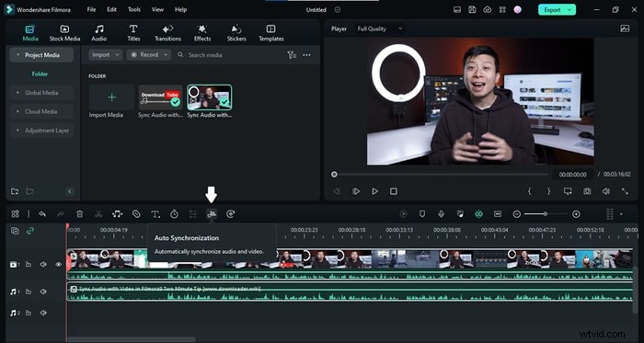Click the cloud upload icon in title bar

click(487, 9)
